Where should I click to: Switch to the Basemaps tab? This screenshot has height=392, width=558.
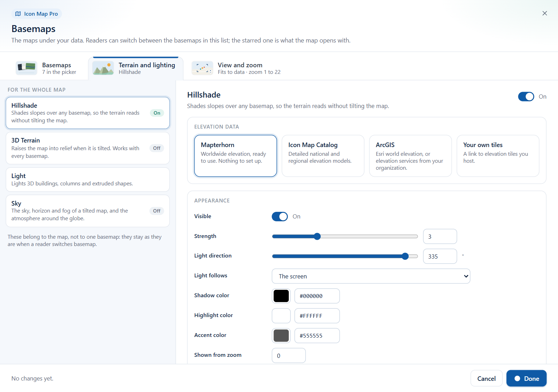(46, 68)
